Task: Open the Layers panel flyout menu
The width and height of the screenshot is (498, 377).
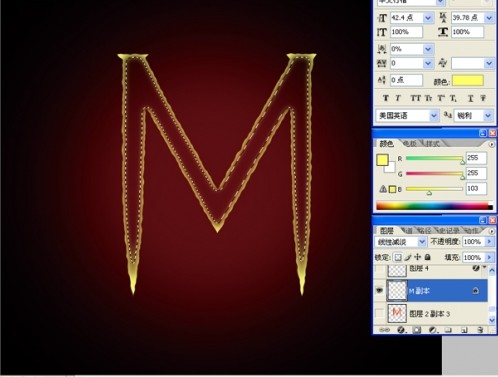Action: (x=492, y=231)
